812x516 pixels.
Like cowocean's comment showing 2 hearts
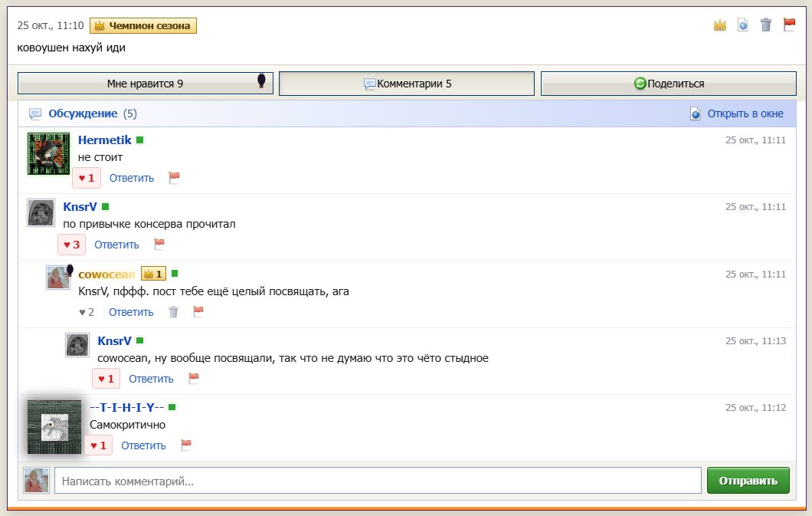coord(87,312)
